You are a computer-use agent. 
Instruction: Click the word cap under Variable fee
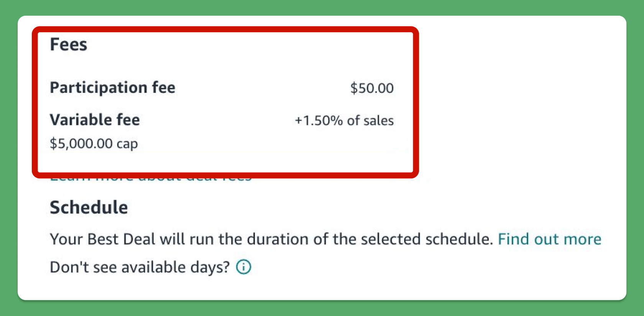coord(127,144)
